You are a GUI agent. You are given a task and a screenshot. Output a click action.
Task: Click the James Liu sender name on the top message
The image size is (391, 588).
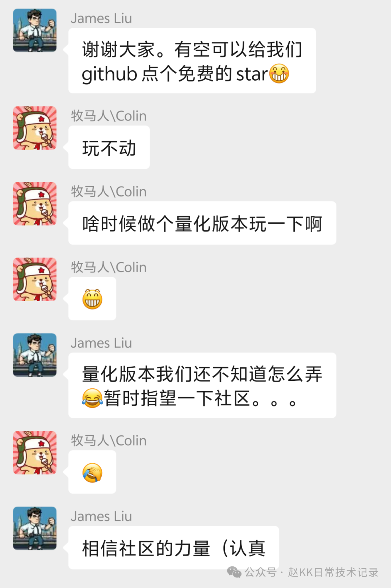coord(101,18)
